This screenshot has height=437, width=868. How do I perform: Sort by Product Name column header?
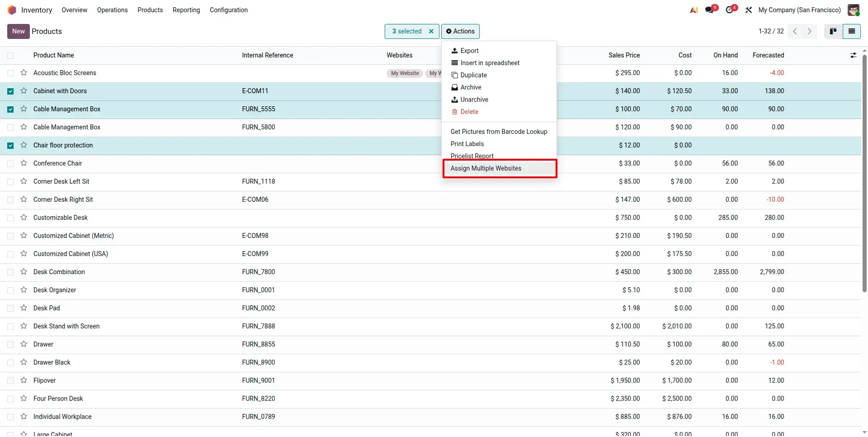54,55
